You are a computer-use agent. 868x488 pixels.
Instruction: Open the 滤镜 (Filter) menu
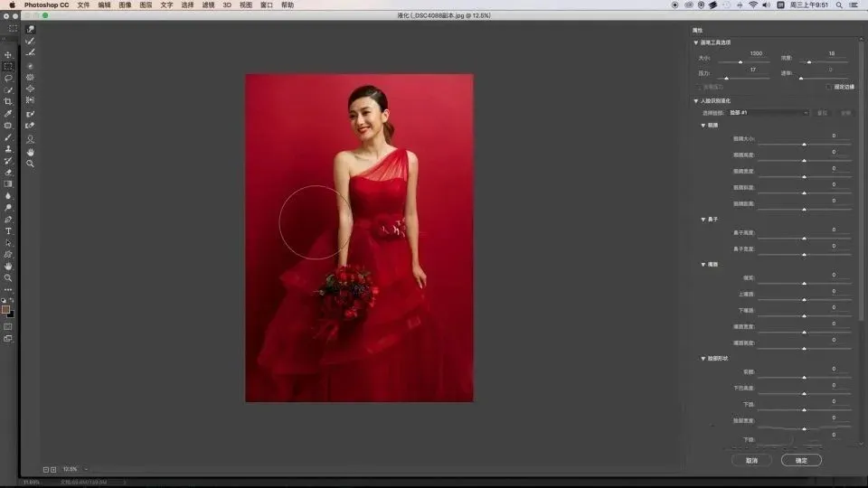coord(209,5)
